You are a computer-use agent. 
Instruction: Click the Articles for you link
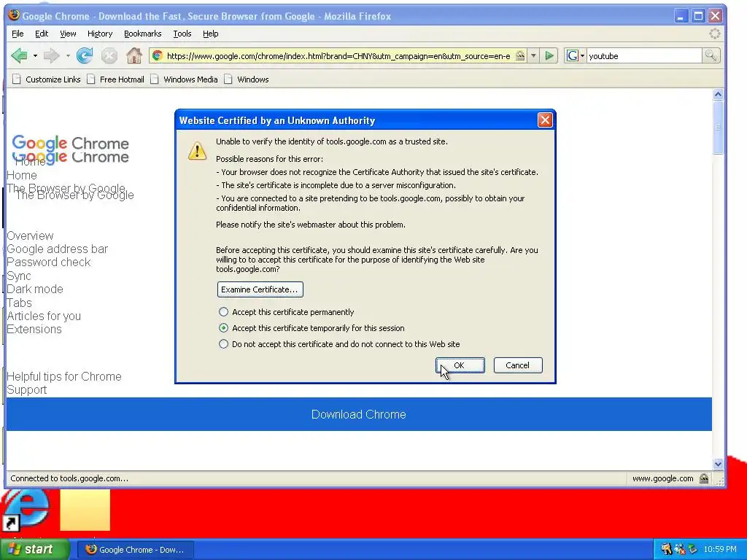44,316
